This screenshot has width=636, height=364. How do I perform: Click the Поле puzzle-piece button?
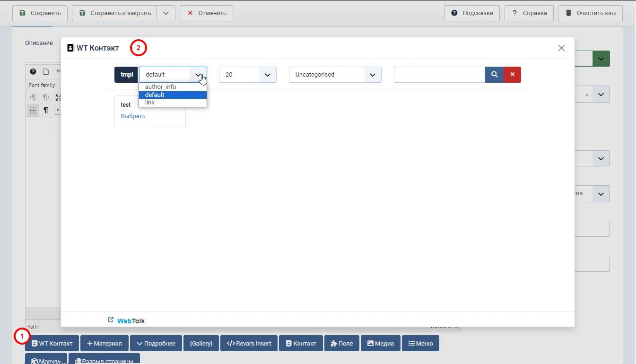click(x=341, y=343)
